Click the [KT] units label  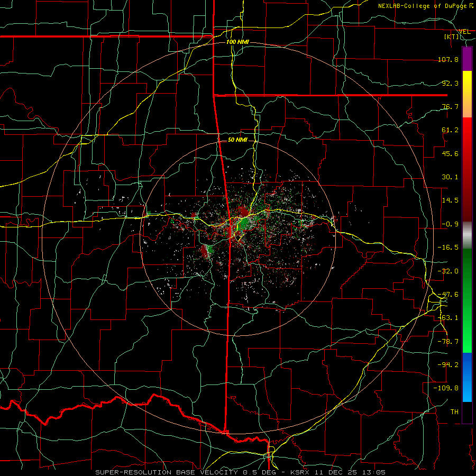(452, 36)
